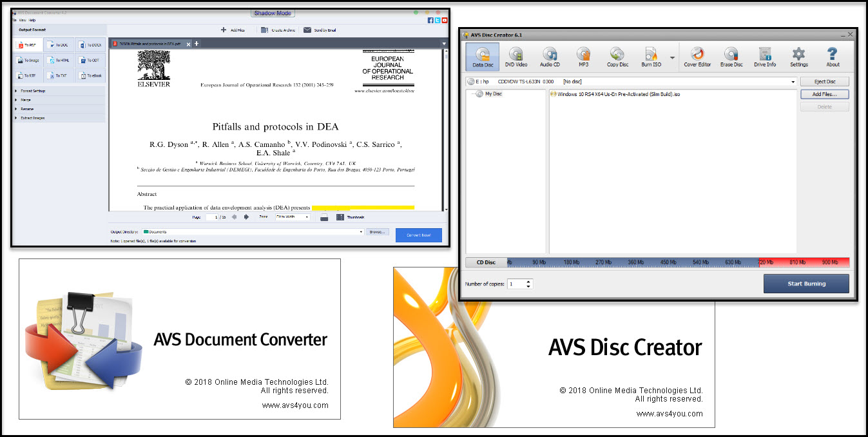Open the About question-mark icon
Screen dimensions: 868x437
[x=833, y=57]
